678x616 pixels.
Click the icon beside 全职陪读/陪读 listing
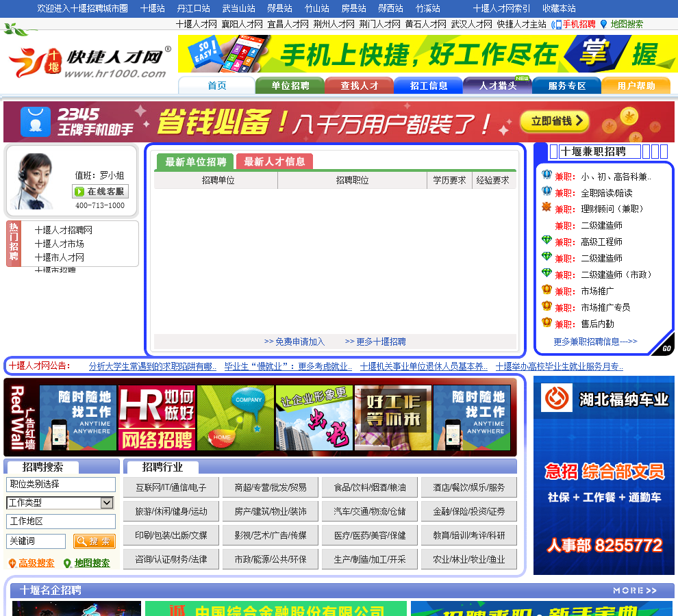coord(547,191)
